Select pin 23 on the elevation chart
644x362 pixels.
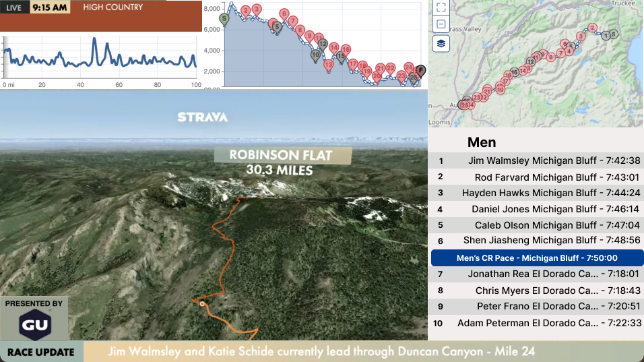click(x=401, y=76)
